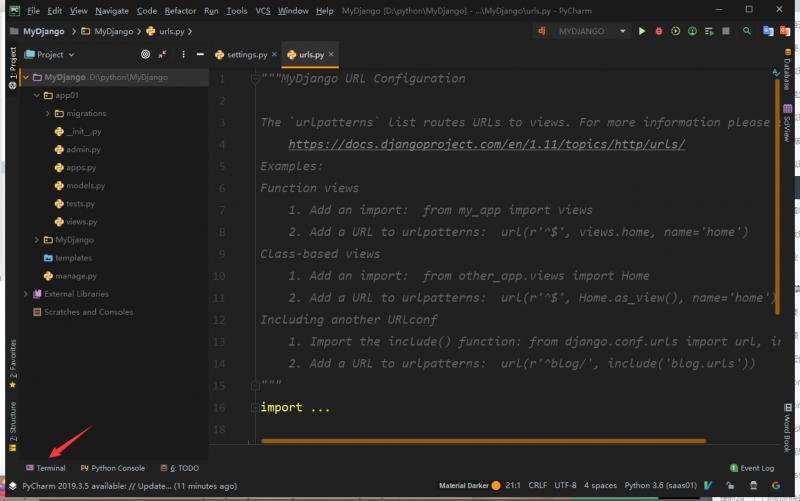The image size is (800, 501).
Task: Click the orange translate icon
Action: pyautogui.click(x=785, y=31)
